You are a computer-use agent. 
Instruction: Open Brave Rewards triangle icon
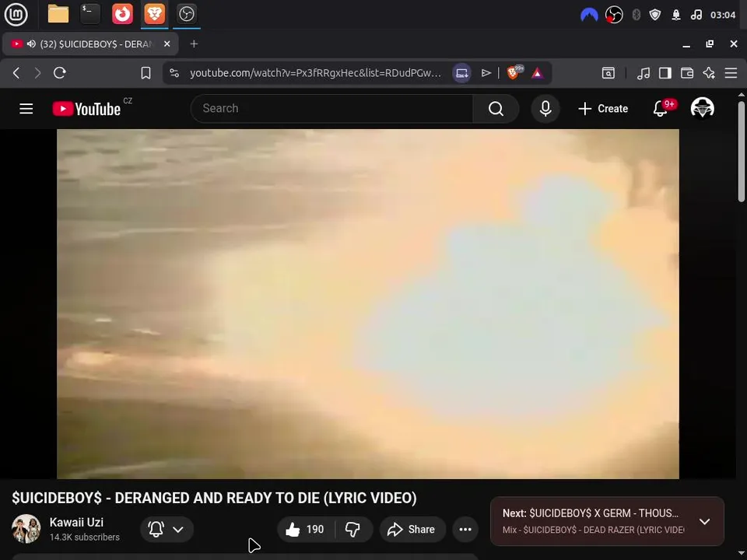coord(538,73)
